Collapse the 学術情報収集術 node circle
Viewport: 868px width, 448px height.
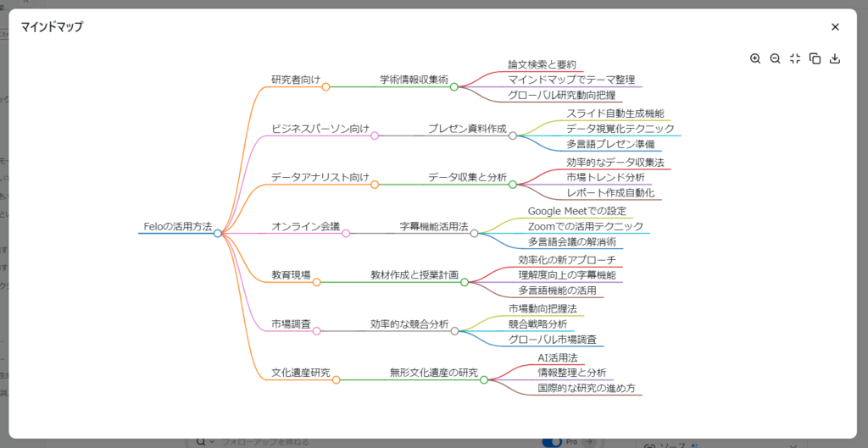click(454, 87)
